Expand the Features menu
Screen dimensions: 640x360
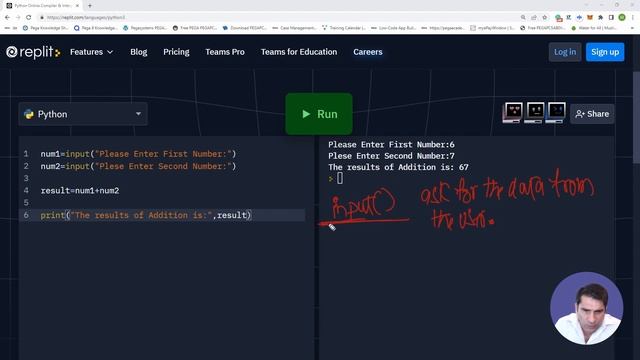click(x=91, y=52)
